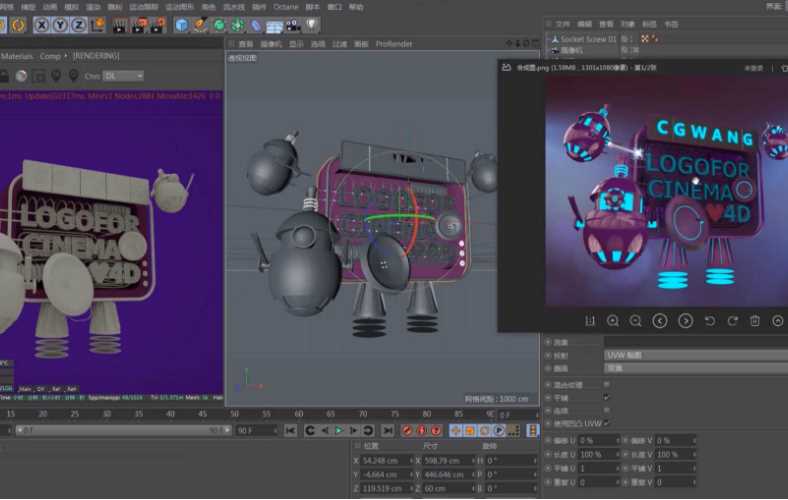Screen dimensions: 788x500
Task: Click the first pin icon in render viewer
Action: (x=56, y=76)
